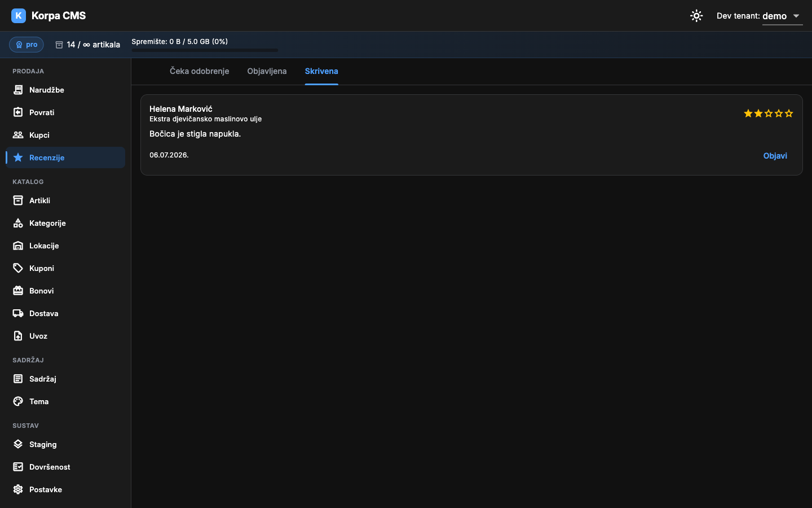Open the Dostava truck icon
812x508 pixels.
point(18,313)
